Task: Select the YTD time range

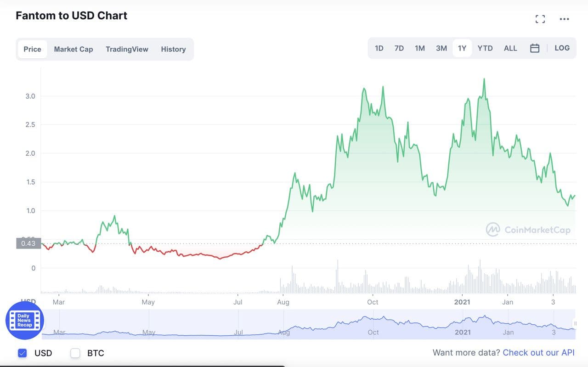Action: tap(485, 48)
